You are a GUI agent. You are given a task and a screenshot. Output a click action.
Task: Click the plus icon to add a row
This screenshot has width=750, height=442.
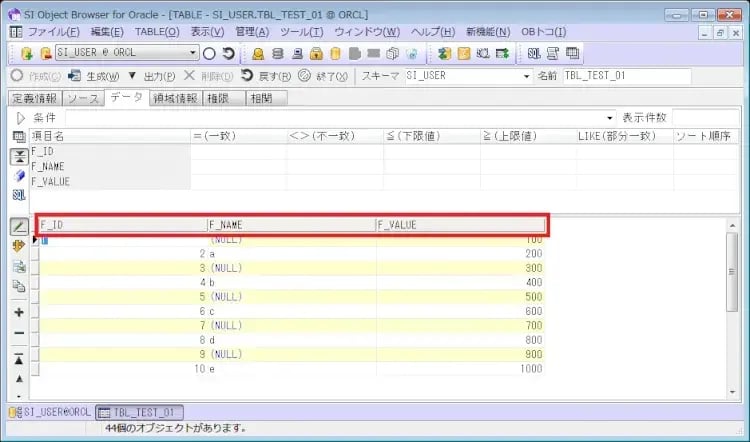click(x=19, y=312)
